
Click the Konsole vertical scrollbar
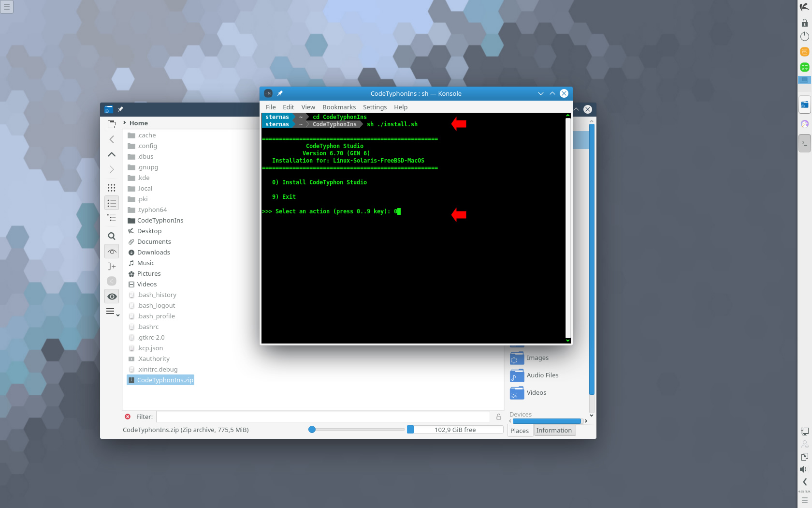568,228
